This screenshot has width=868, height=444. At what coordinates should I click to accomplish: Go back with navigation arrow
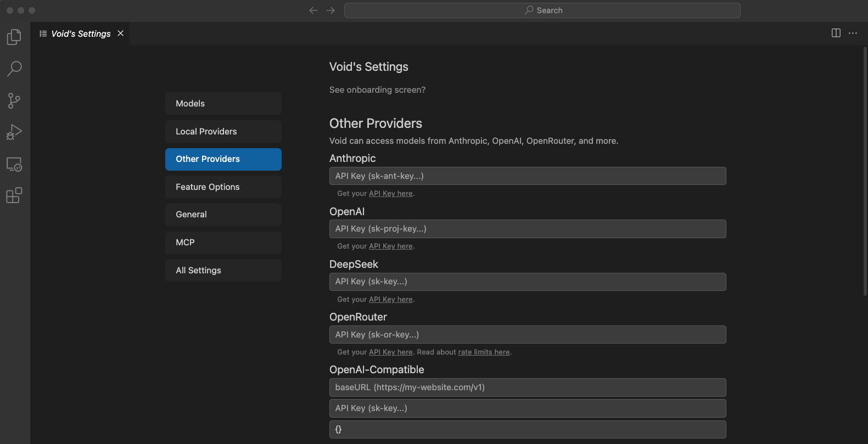313,10
